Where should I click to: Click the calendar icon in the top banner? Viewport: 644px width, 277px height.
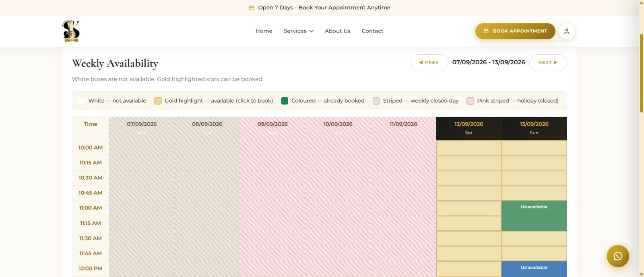(252, 8)
